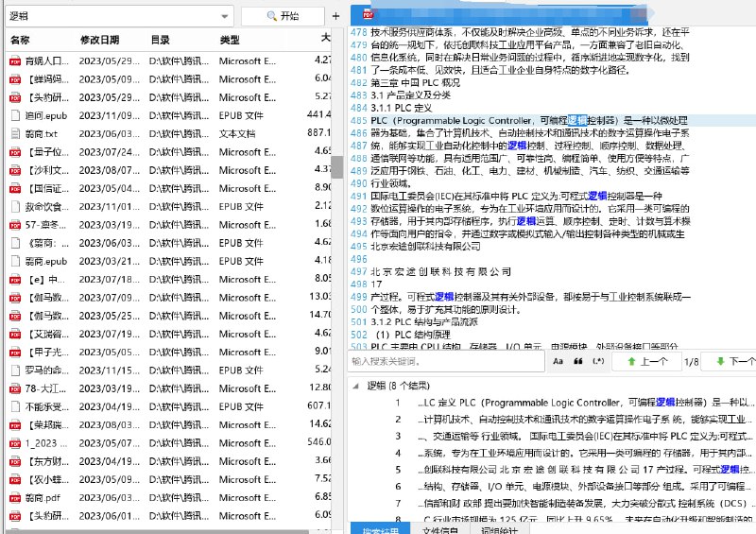
Task: Click the PDF icon of 裴商.pdf
Action: (x=14, y=497)
